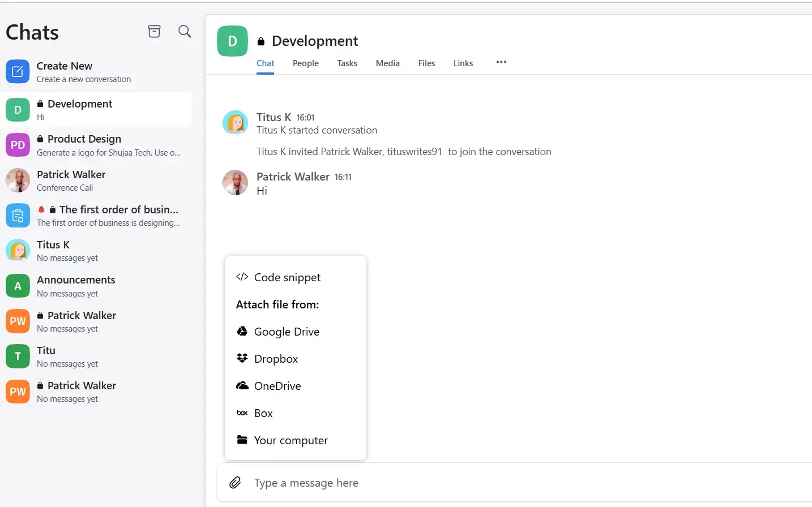Click the blue Create New compose icon
Screen dimensions: 812x507
point(18,72)
